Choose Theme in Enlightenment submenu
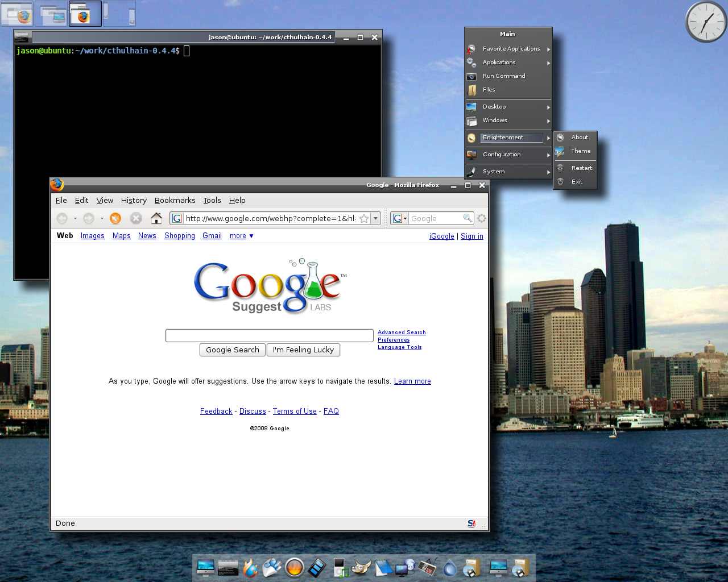728x582 pixels. pos(576,151)
